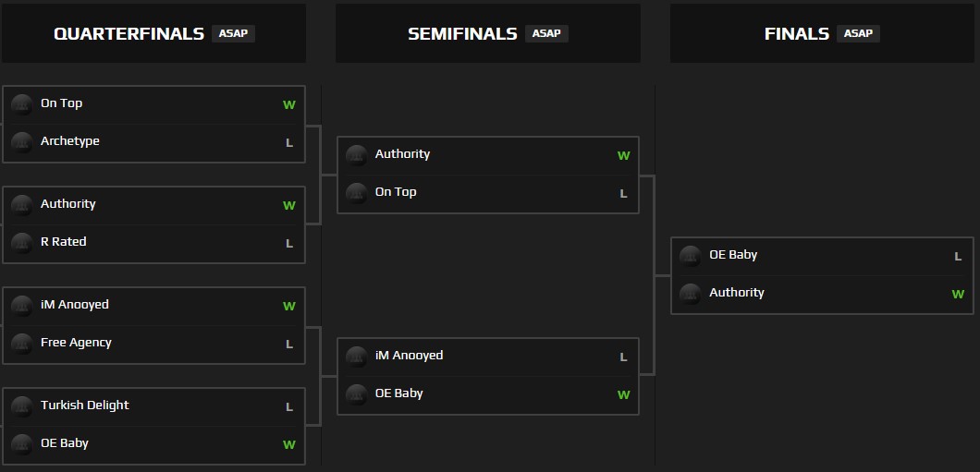The height and width of the screenshot is (472, 980).
Task: Click On Top's L result in Semifinals
Action: pyautogui.click(x=623, y=194)
